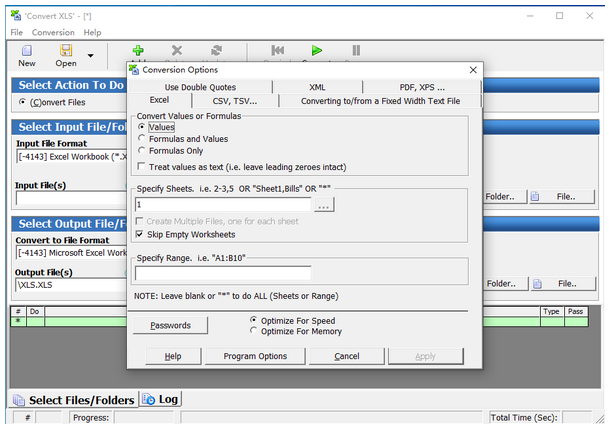This screenshot has height=428, width=609.
Task: Switch to the XML tab
Action: [x=317, y=87]
